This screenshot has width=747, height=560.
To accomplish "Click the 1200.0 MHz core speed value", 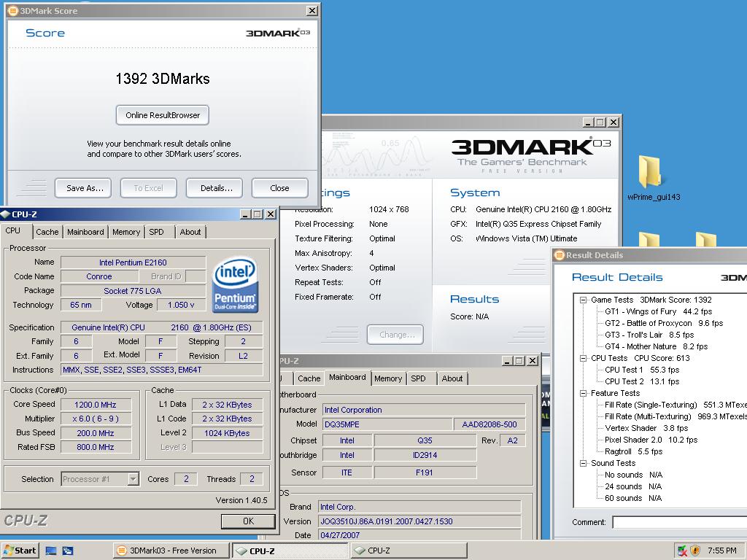I will (96, 405).
